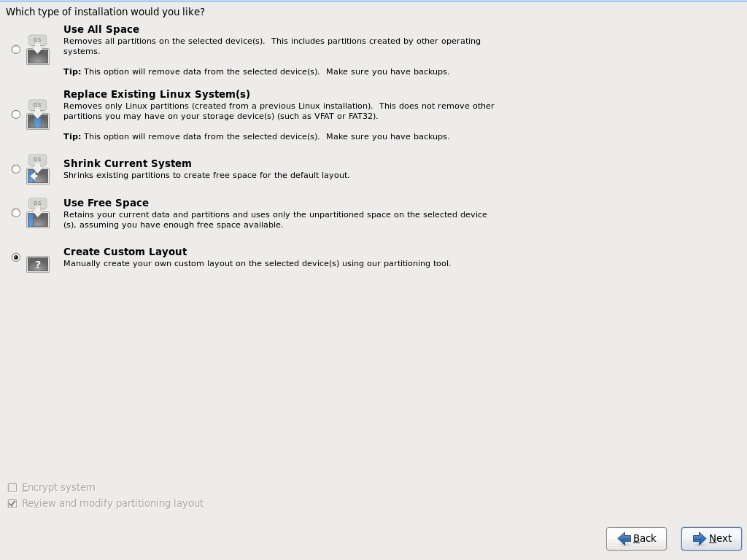This screenshot has height=560, width=747.
Task: Pick the Shrink Current System radio option
Action: [16, 169]
